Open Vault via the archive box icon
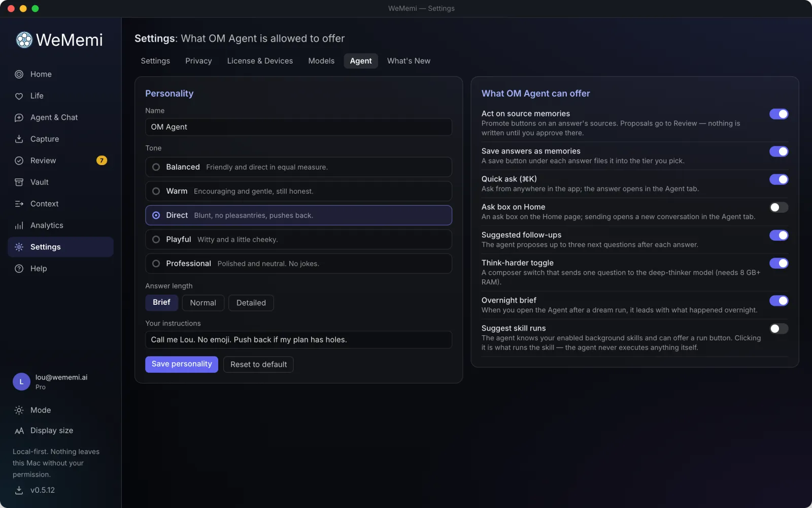Image resolution: width=812 pixels, height=508 pixels. pos(19,182)
